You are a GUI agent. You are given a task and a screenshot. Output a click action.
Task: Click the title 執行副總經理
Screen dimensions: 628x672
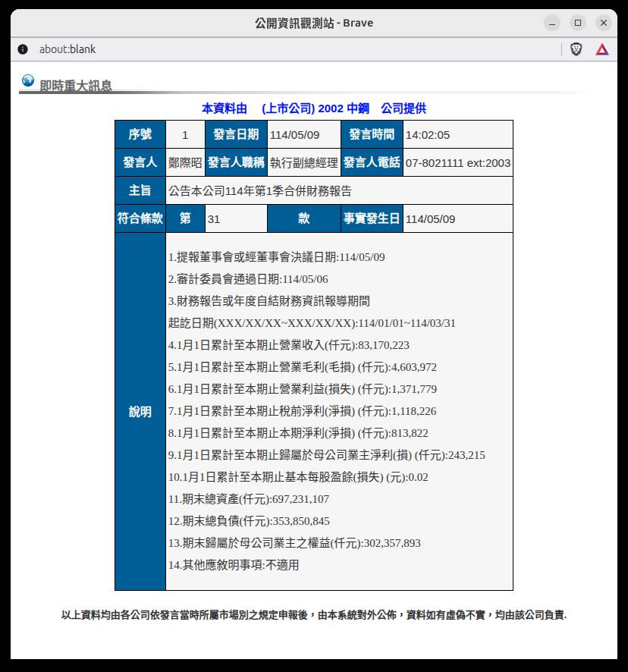pos(304,163)
